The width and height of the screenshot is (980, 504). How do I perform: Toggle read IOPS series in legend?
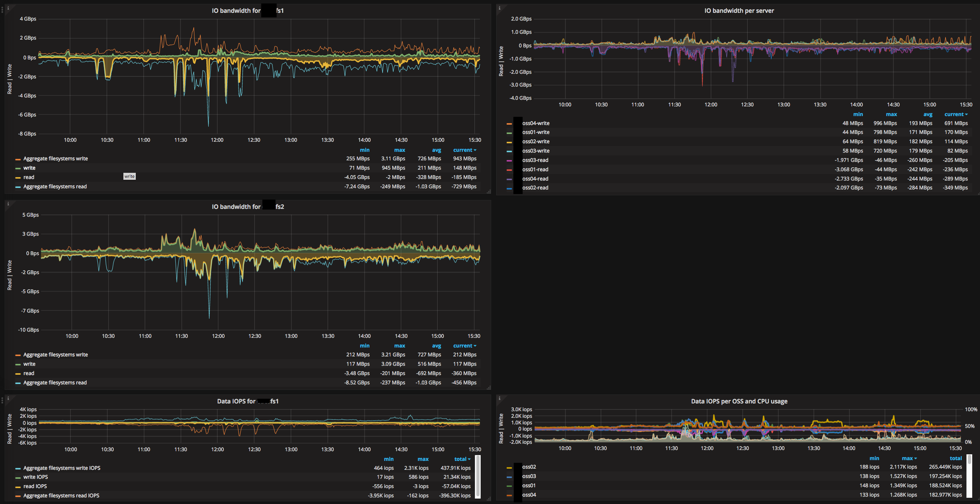(x=35, y=486)
